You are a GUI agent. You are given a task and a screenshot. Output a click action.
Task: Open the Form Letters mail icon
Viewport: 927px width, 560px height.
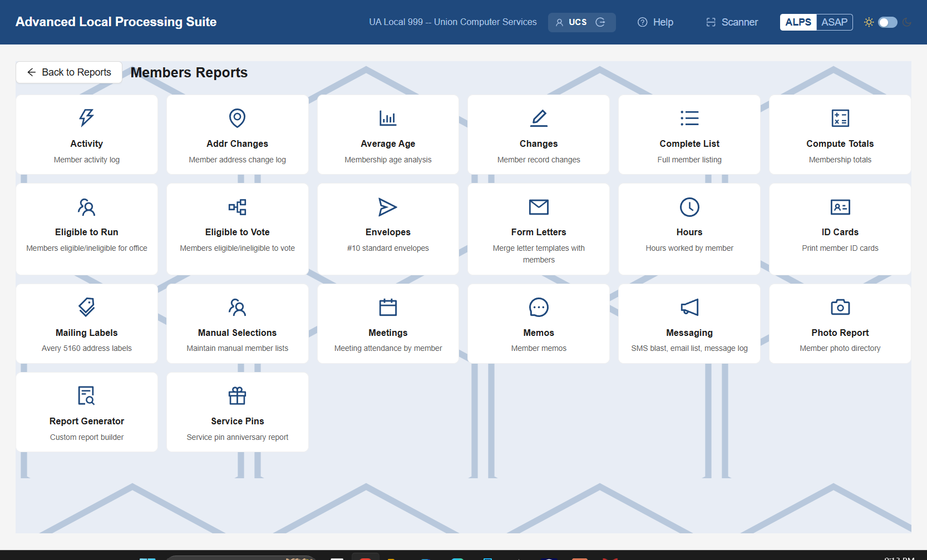pos(539,207)
